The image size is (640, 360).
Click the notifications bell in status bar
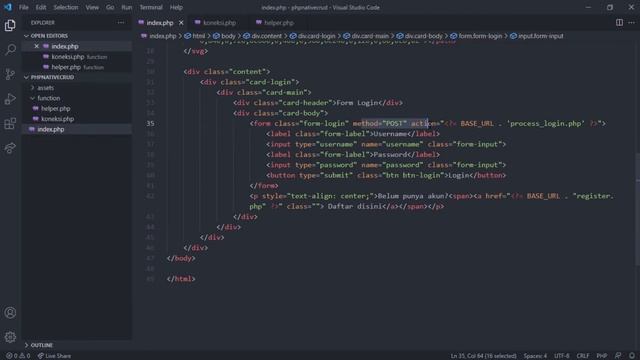tap(632, 356)
